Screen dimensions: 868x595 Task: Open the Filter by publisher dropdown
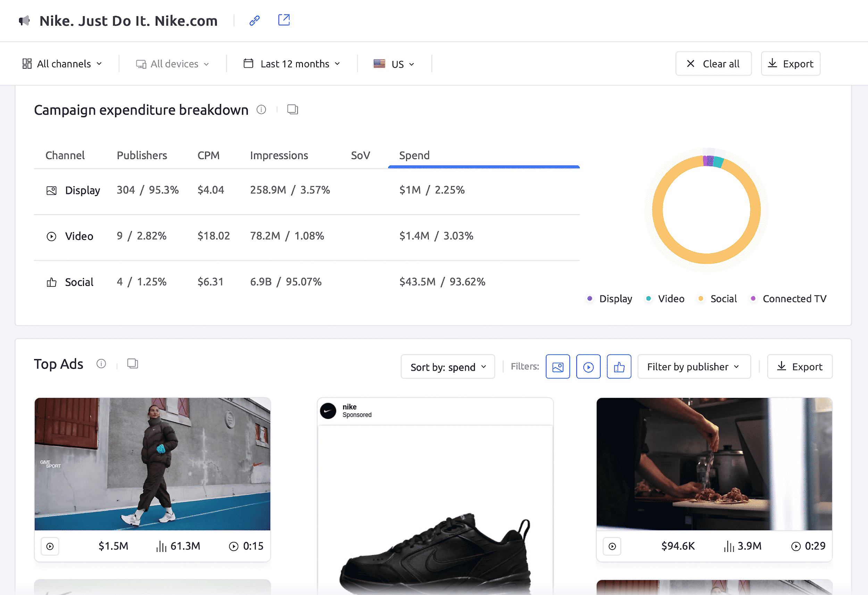(694, 367)
